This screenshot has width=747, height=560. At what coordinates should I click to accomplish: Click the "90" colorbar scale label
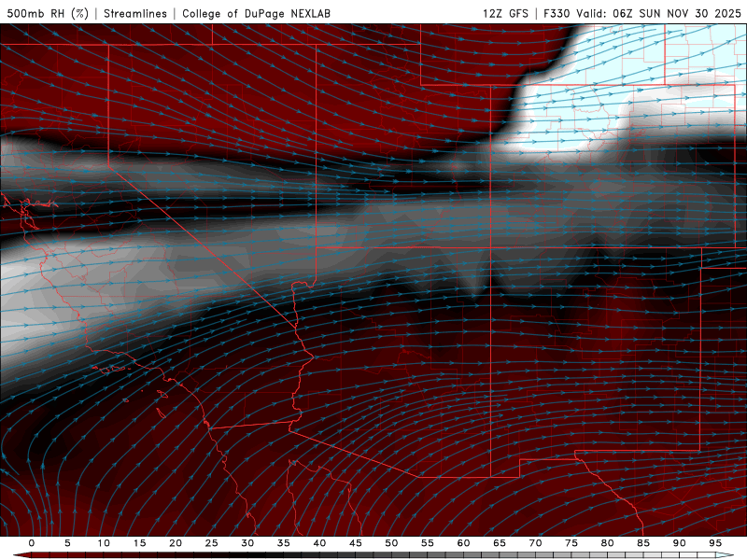coord(679,543)
